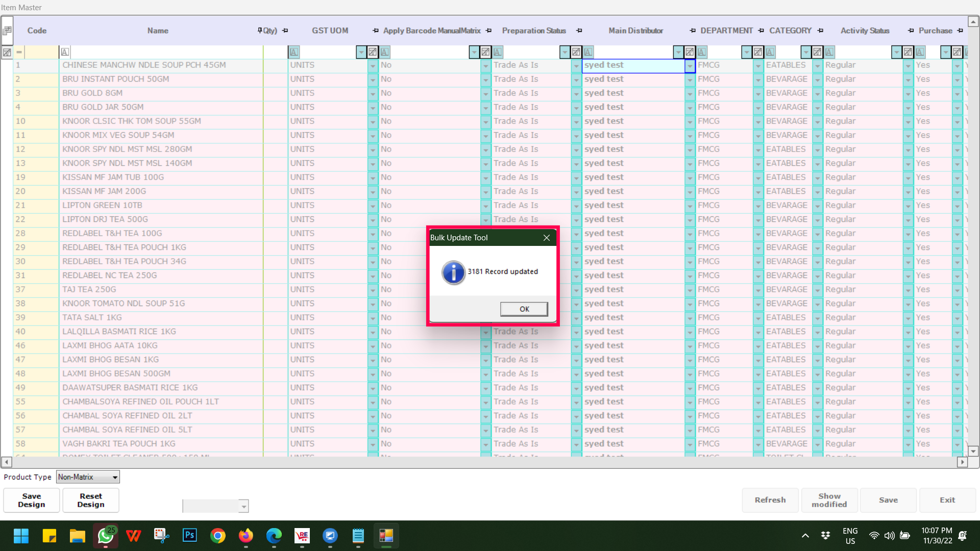Click the Activity Status column header
The height and width of the screenshot is (551, 980).
pyautogui.click(x=865, y=31)
